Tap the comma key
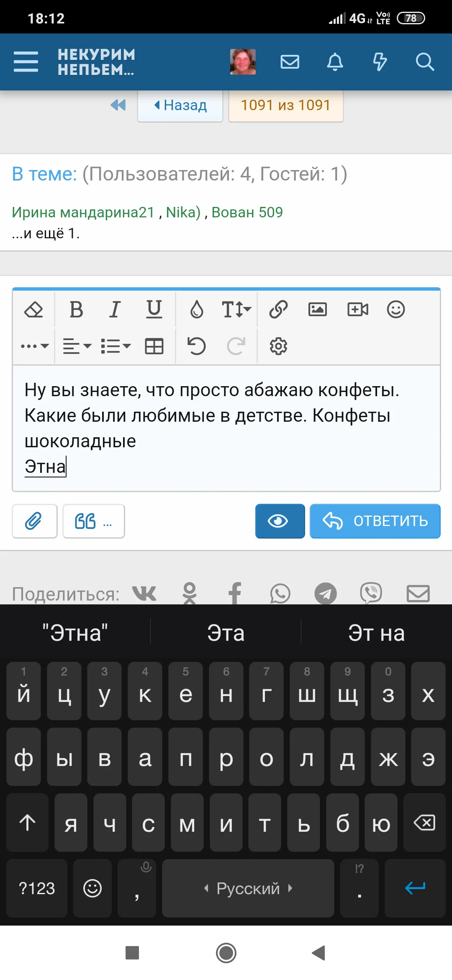 tap(137, 888)
